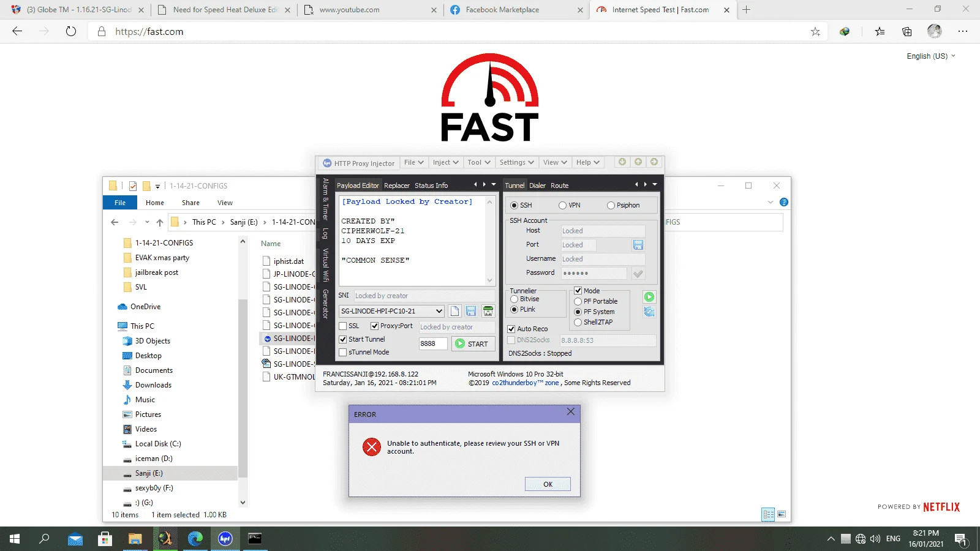
Task: Open the Help menu dropdown
Action: [588, 162]
